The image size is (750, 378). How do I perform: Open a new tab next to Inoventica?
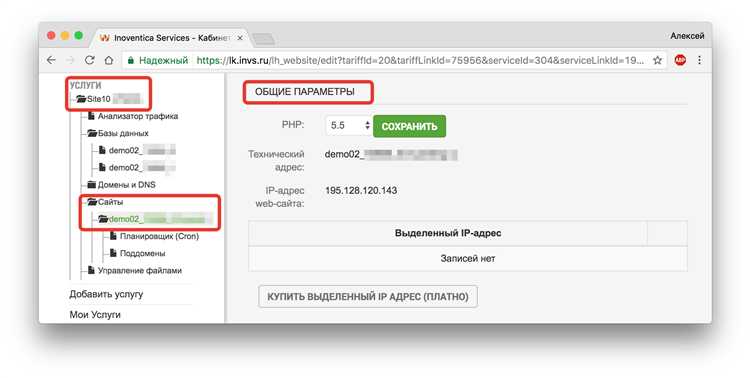tap(264, 39)
